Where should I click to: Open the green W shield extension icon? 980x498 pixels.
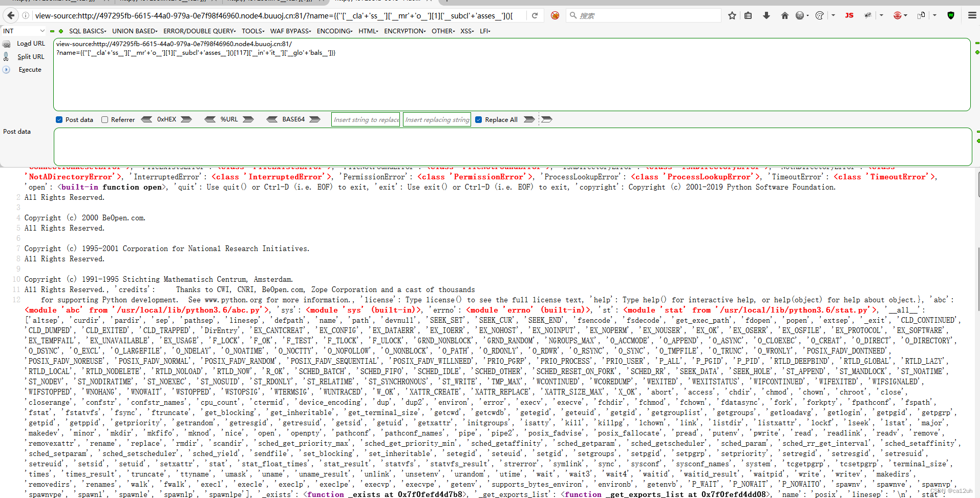(x=951, y=15)
